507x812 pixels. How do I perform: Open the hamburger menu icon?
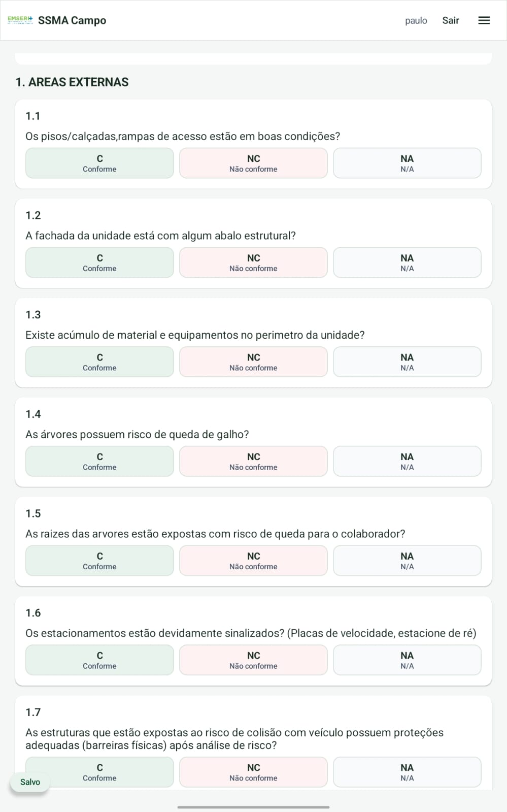pos(484,20)
